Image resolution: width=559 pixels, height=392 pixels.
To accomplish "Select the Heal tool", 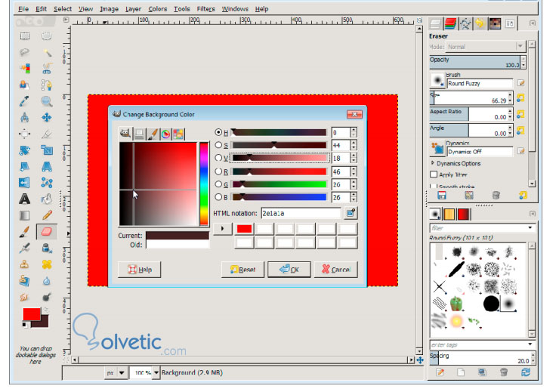I will [x=46, y=264].
